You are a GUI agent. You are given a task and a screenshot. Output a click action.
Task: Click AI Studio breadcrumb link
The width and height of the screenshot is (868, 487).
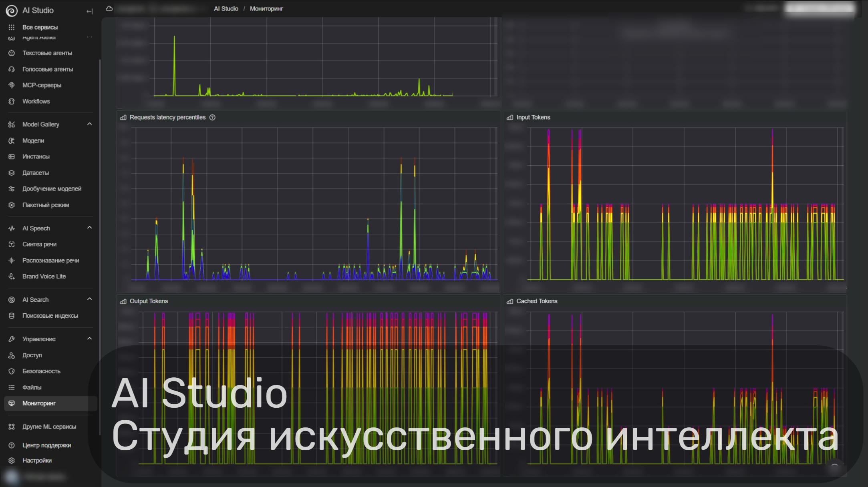226,8
